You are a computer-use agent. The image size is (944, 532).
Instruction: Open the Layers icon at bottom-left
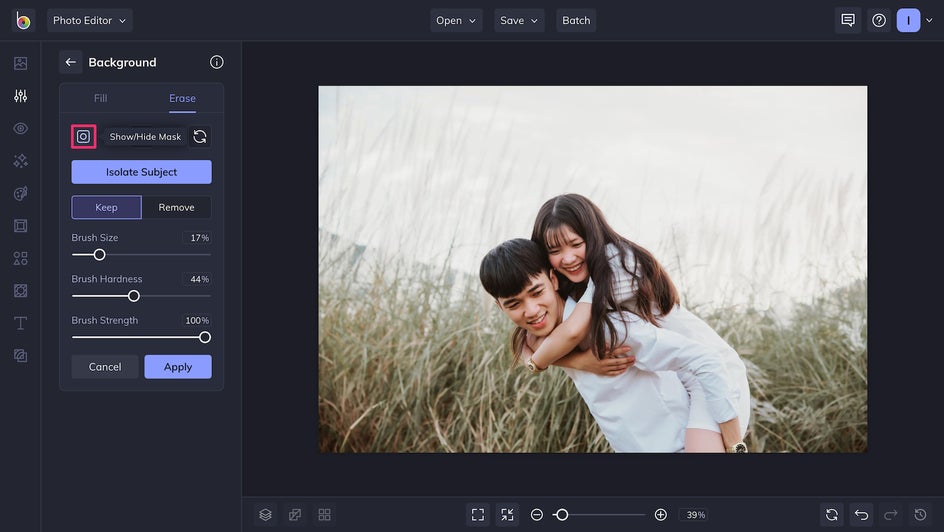[265, 514]
